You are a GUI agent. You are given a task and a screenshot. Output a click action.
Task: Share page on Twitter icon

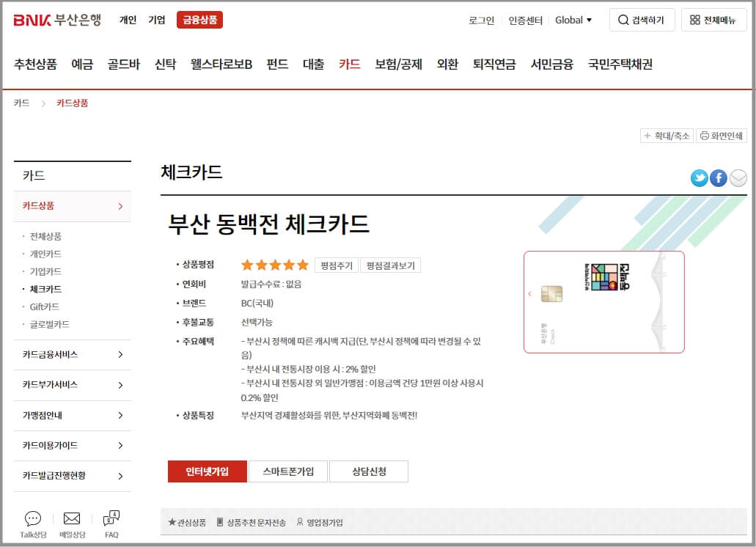(699, 178)
